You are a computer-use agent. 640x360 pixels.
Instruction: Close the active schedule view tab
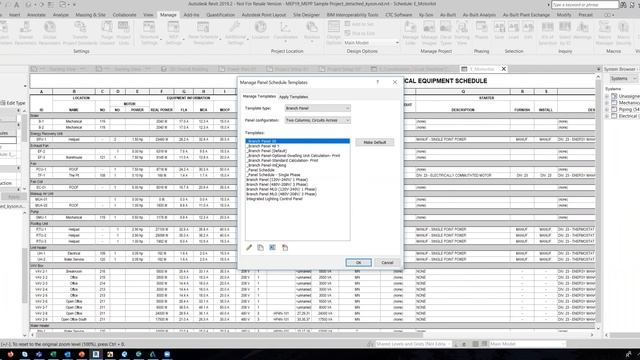point(504,69)
